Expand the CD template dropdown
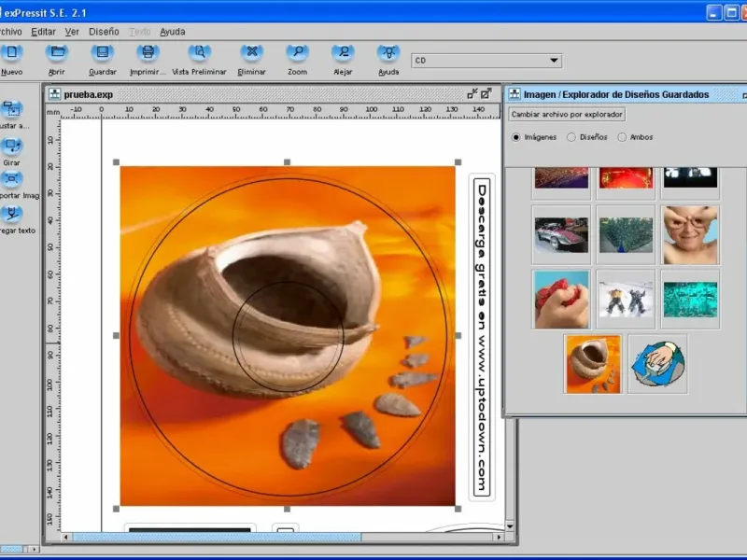Viewport: 747px width, 560px height. [555, 61]
